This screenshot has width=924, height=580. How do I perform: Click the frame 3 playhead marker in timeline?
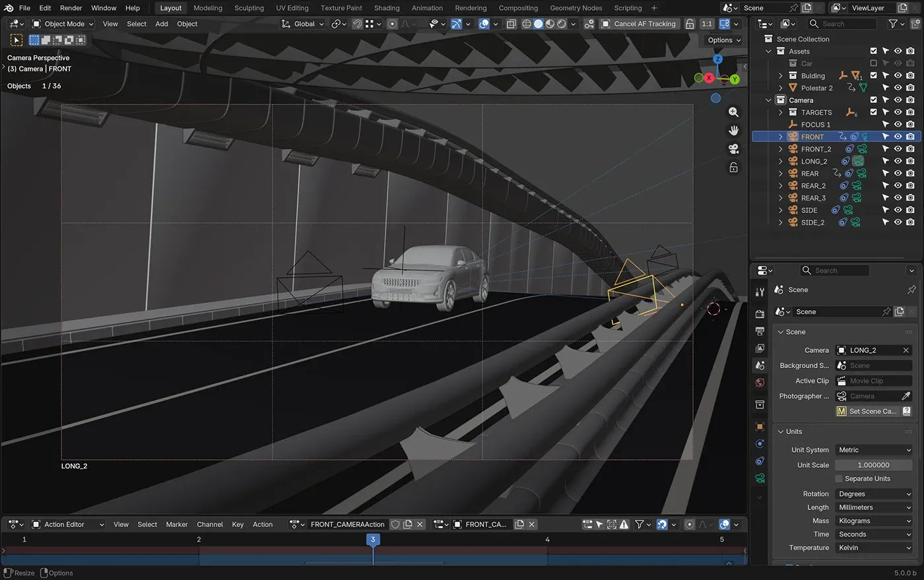tap(373, 539)
